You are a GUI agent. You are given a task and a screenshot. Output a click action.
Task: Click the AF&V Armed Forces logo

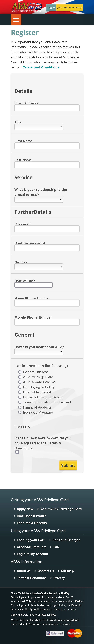click(x=27, y=7)
